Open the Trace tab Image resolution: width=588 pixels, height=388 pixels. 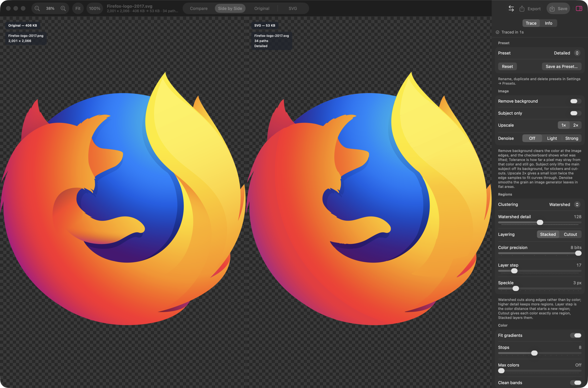(x=531, y=23)
